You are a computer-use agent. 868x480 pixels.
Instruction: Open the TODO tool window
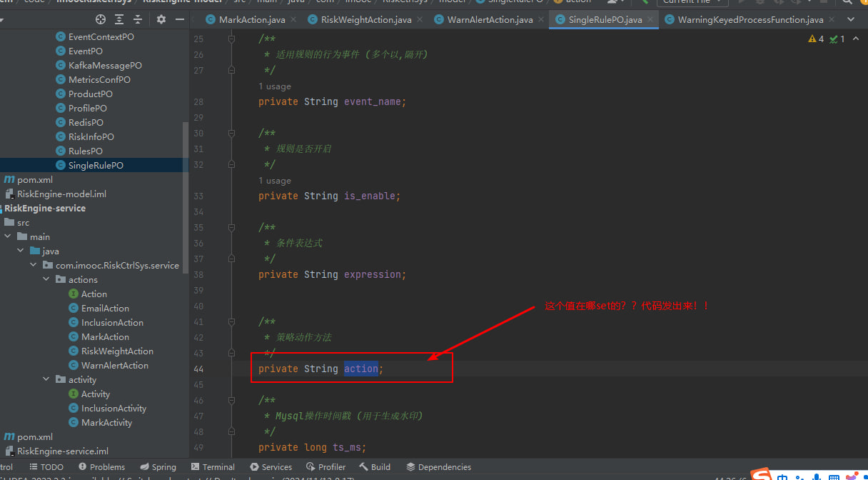tap(46, 466)
